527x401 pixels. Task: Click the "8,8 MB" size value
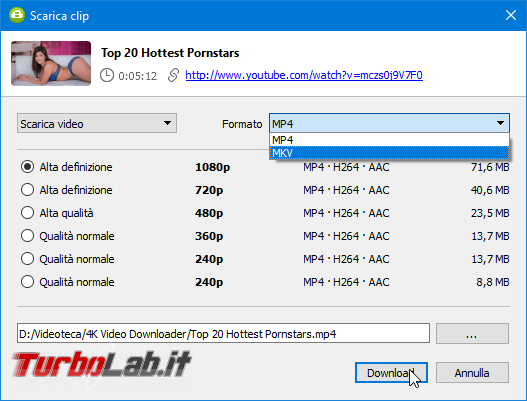[x=492, y=282]
